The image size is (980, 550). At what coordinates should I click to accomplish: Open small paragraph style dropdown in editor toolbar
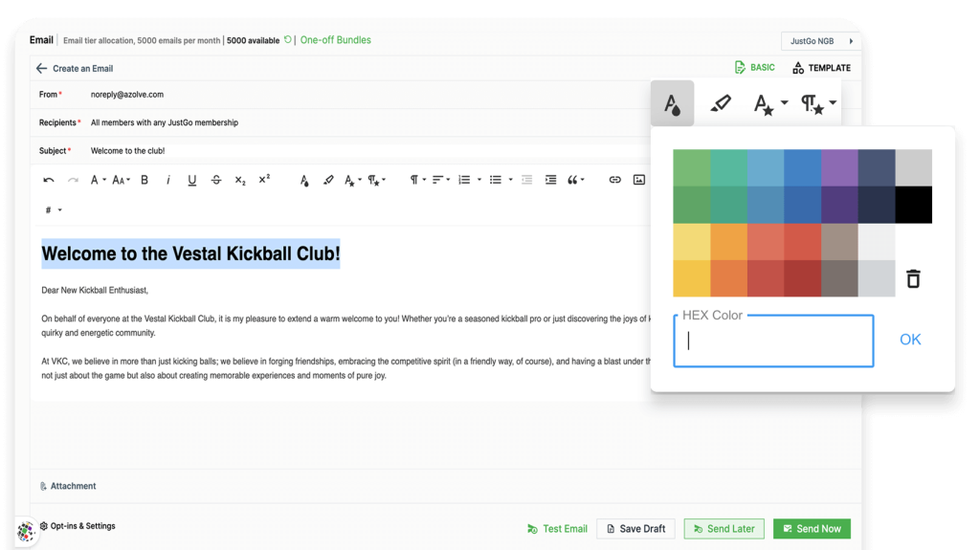[376, 181]
